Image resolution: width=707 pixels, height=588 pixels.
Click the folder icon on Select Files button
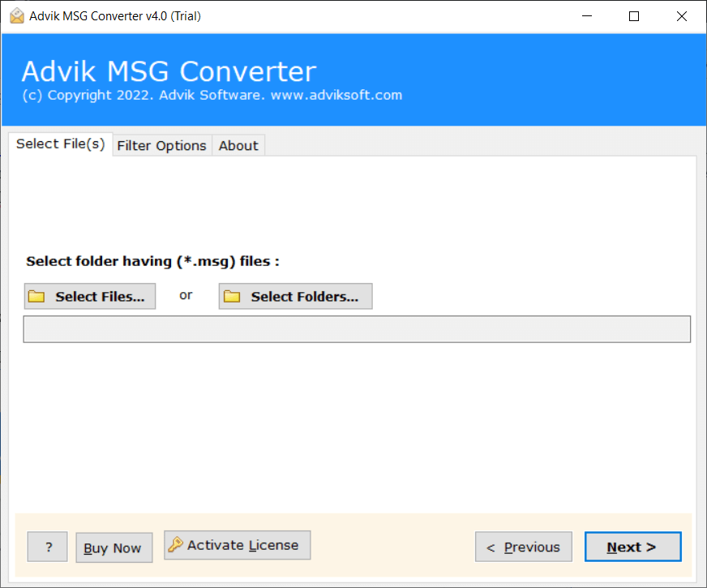coord(36,296)
